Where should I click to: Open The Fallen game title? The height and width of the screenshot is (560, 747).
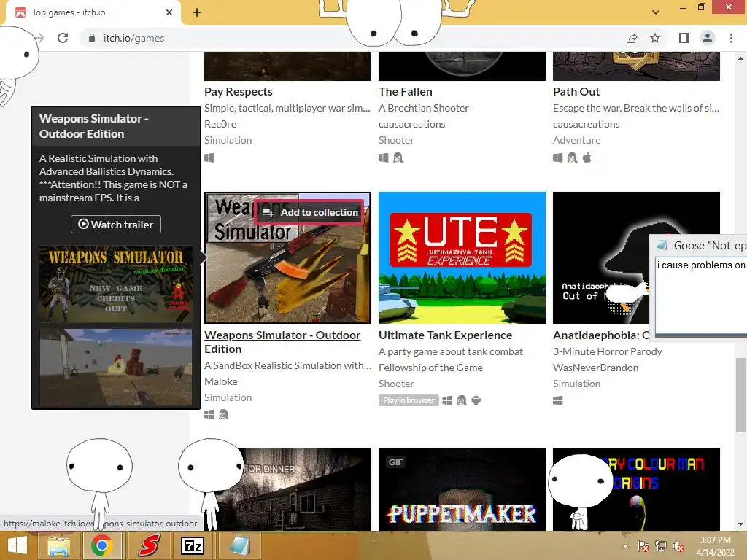click(406, 91)
